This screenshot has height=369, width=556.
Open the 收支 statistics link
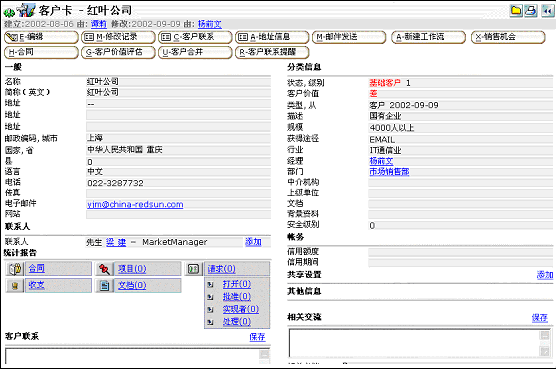(x=37, y=285)
